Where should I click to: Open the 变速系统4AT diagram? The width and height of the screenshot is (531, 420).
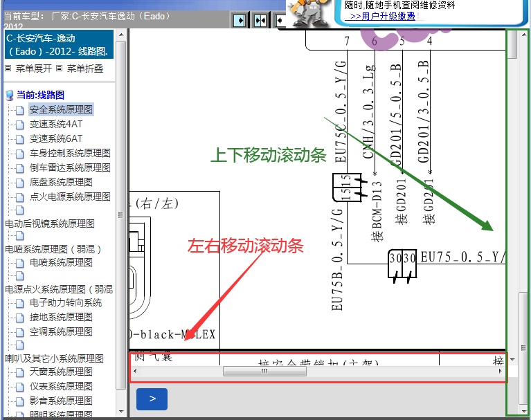pyautogui.click(x=56, y=125)
